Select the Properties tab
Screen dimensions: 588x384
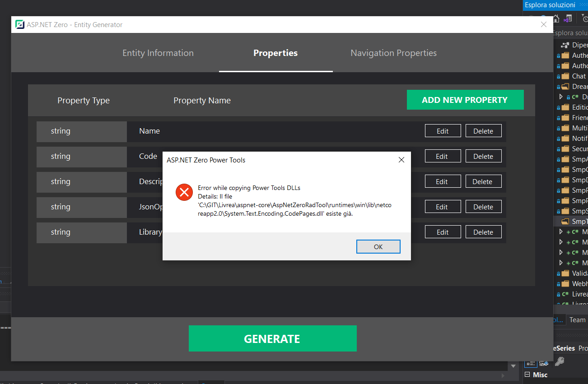coord(275,53)
